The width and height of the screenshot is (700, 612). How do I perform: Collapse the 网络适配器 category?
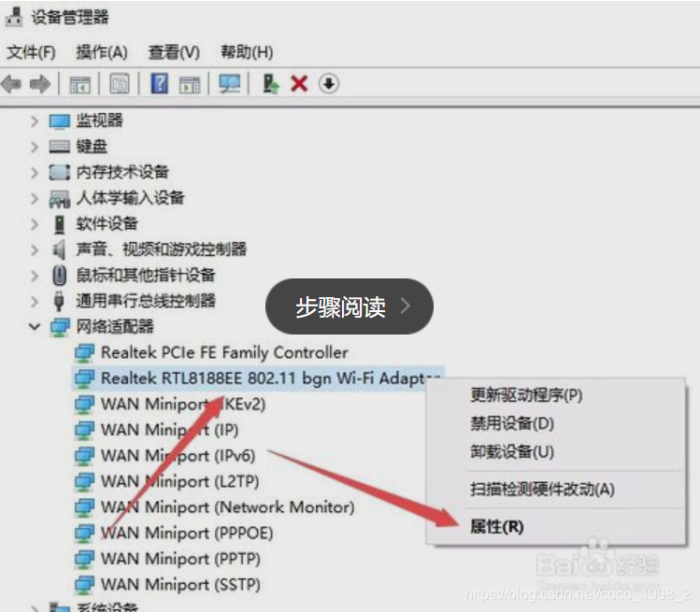(x=35, y=326)
